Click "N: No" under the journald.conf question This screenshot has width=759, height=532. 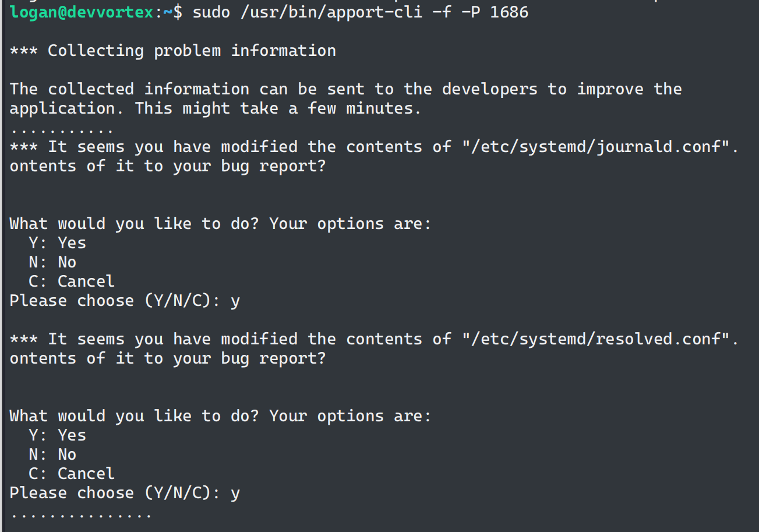tap(52, 262)
